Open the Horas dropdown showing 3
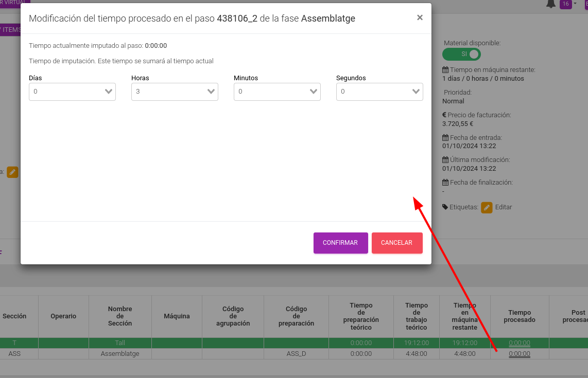Viewport: 588px width, 378px height. pos(175,92)
